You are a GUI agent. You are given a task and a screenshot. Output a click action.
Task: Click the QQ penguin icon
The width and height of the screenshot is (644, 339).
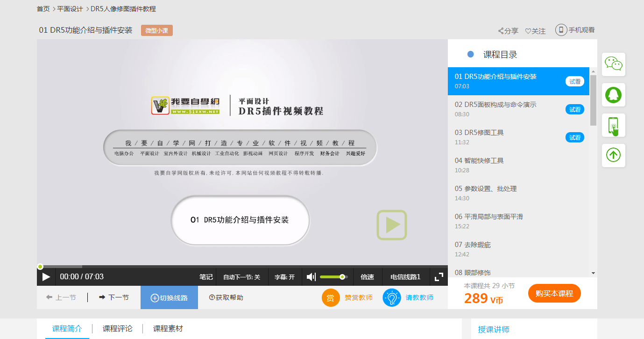click(x=613, y=95)
